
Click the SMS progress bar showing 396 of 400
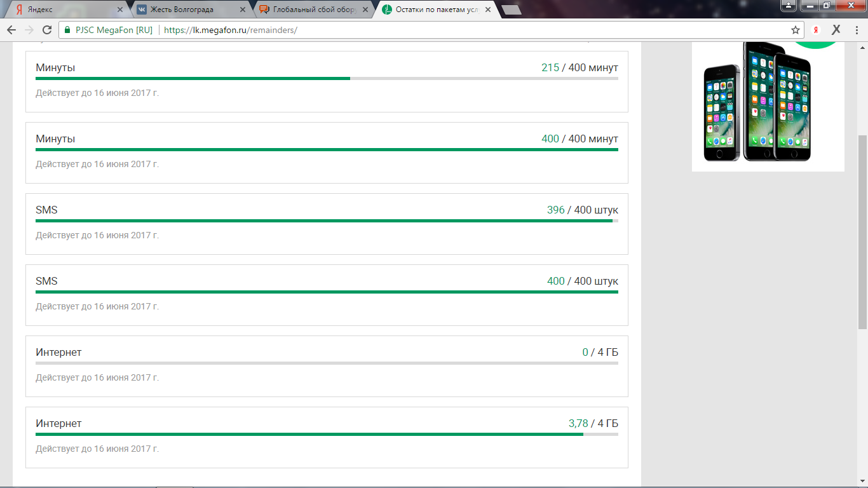click(327, 221)
